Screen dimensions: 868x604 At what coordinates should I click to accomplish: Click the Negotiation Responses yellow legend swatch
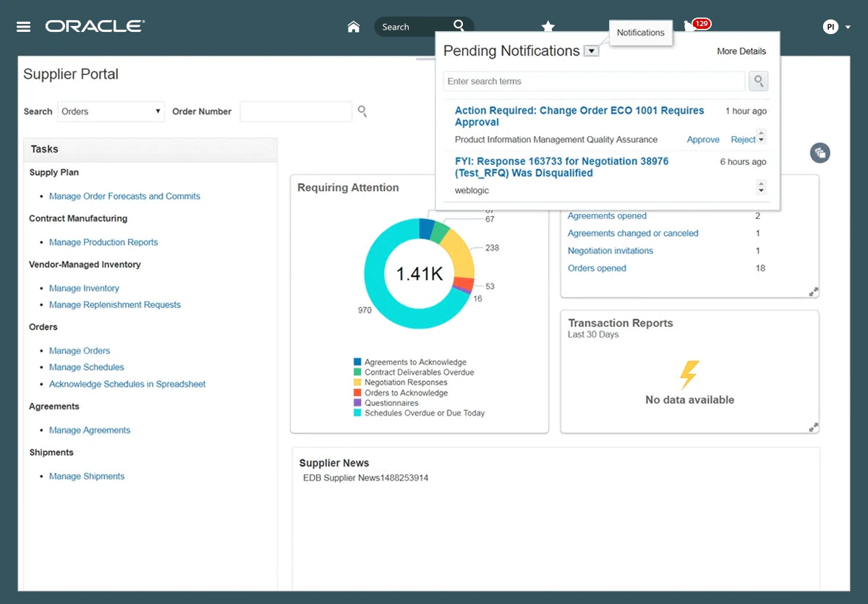click(x=357, y=383)
